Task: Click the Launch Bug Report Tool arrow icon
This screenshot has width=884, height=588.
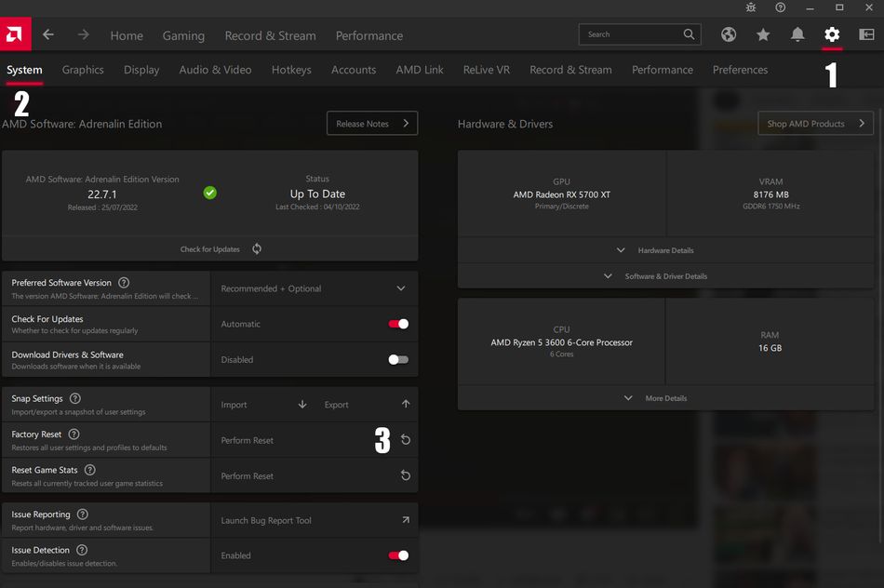Action: (406, 520)
